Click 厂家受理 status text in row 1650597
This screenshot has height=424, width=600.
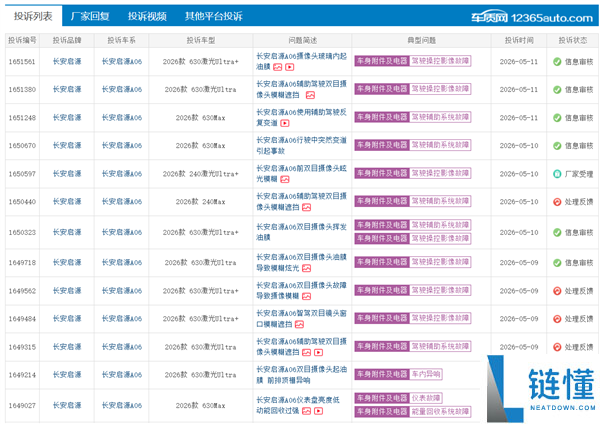[x=579, y=174]
